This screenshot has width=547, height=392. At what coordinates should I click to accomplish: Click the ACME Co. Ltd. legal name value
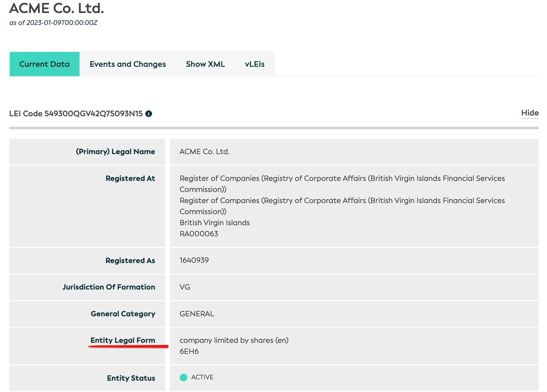click(x=205, y=152)
